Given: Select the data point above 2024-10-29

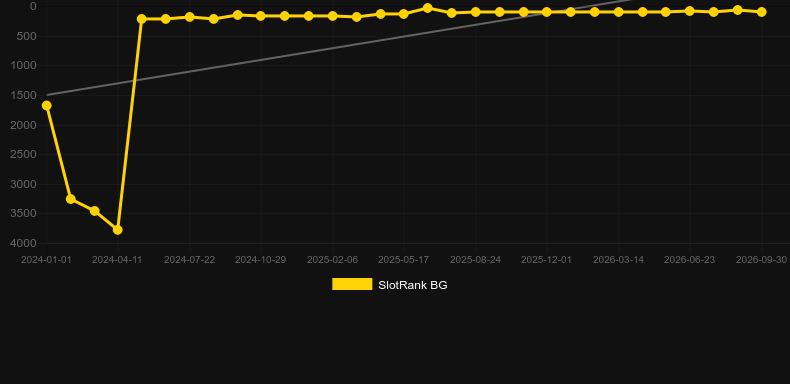Looking at the screenshot, I should point(260,16).
